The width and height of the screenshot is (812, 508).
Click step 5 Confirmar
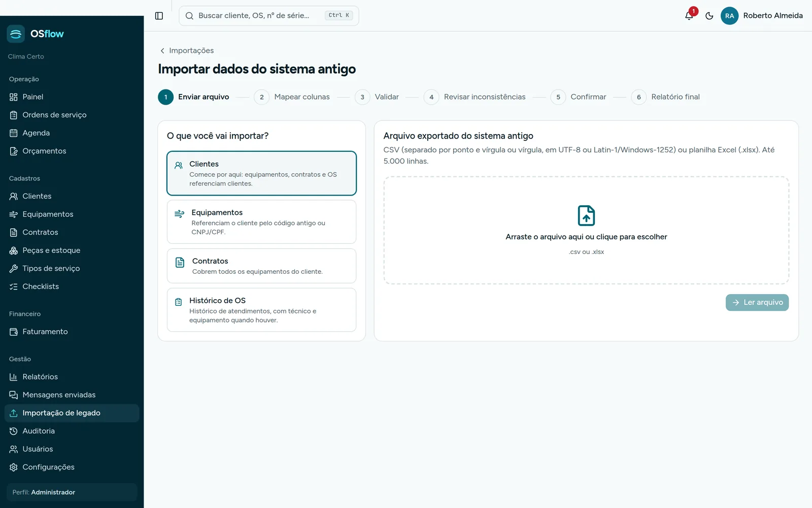(578, 97)
